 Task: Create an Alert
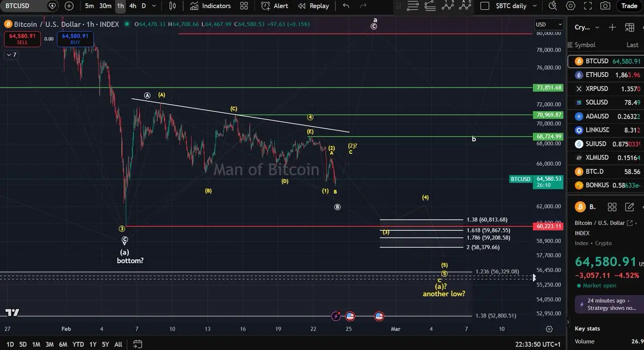tap(275, 6)
